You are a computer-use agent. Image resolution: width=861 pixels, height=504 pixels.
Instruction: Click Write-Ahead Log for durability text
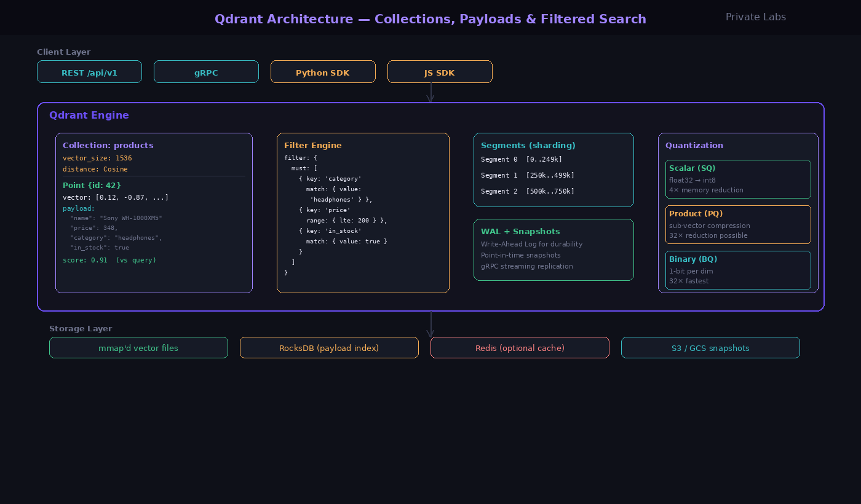(x=531, y=244)
